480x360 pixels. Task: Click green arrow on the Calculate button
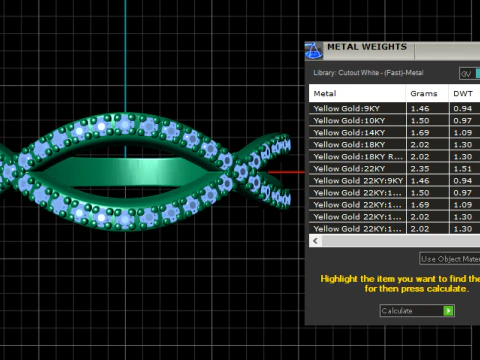(448, 311)
